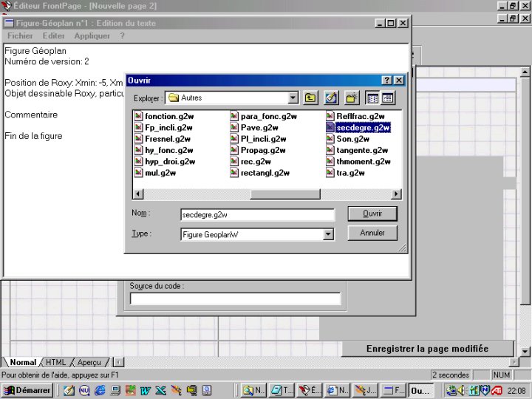The width and height of the screenshot is (532, 399).
Task: Select the file Propag.g2w
Action: 258,150
